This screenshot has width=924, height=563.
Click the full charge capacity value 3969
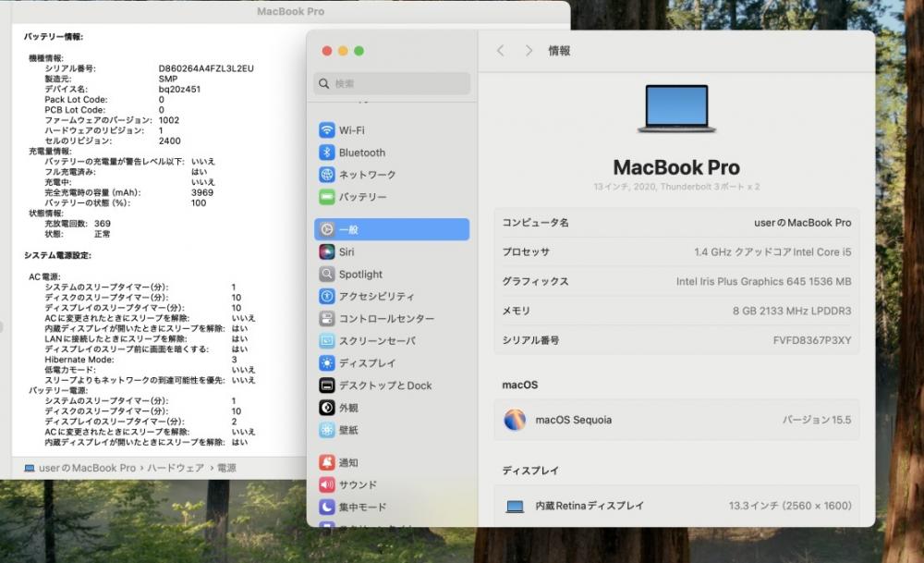coord(202,193)
